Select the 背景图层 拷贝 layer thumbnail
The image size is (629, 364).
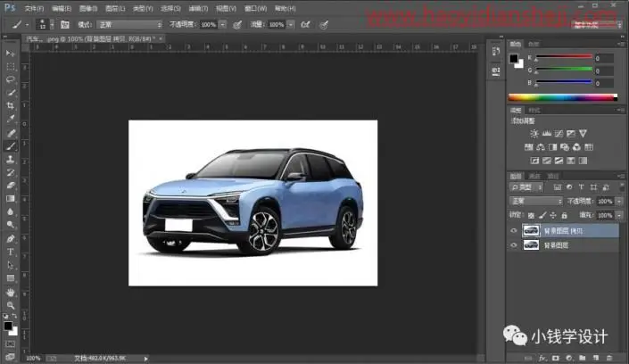pos(531,231)
